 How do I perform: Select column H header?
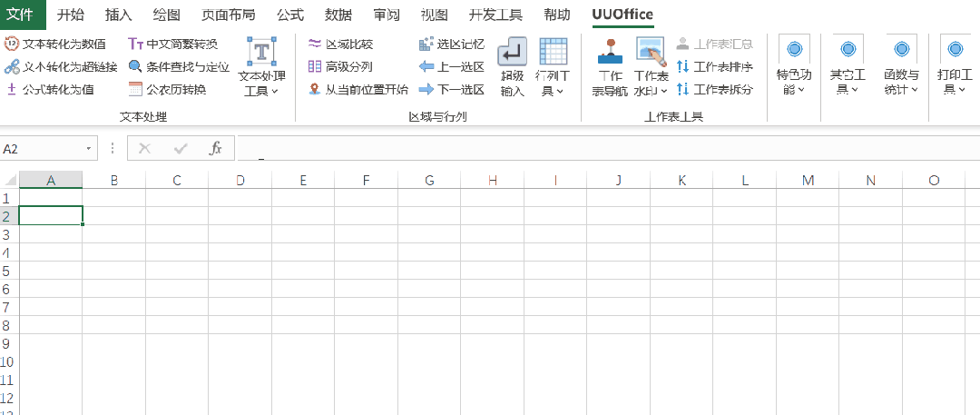click(x=493, y=181)
